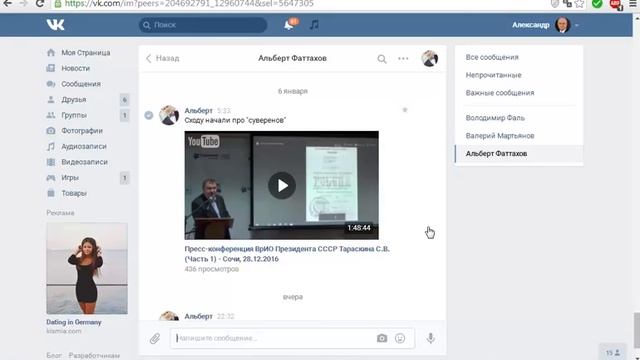Open the notifications bell icon

click(289, 25)
